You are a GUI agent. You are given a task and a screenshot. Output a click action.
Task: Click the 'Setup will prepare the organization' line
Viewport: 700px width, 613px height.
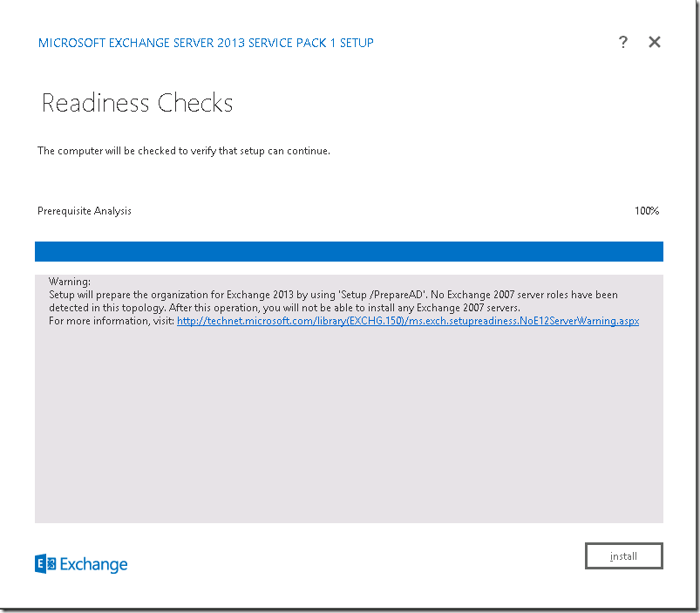pyautogui.click(x=334, y=295)
